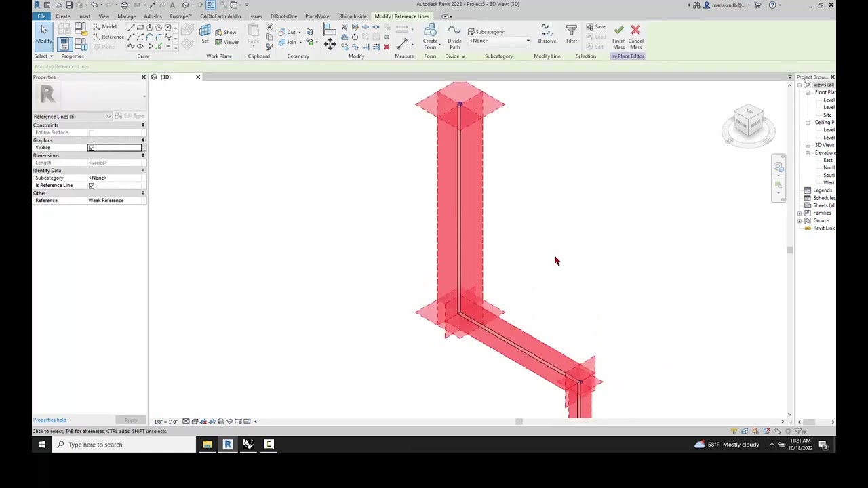Click the Windows search box
Viewport: 868px width, 488px height.
124,445
